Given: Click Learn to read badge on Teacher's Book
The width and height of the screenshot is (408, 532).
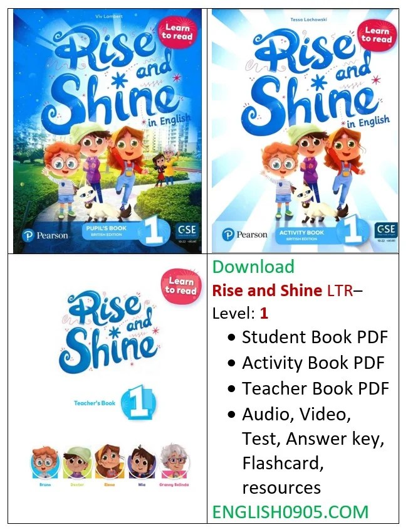Looking at the screenshot, I should (x=181, y=285).
